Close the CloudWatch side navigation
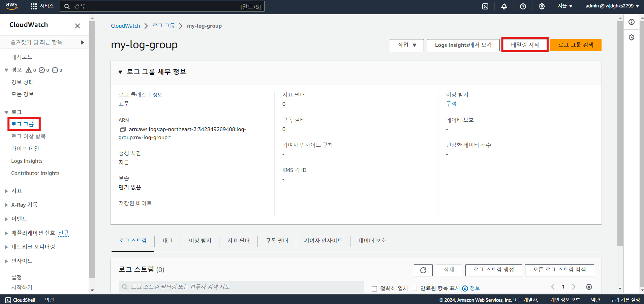This screenshot has height=304, width=644. coord(78,26)
